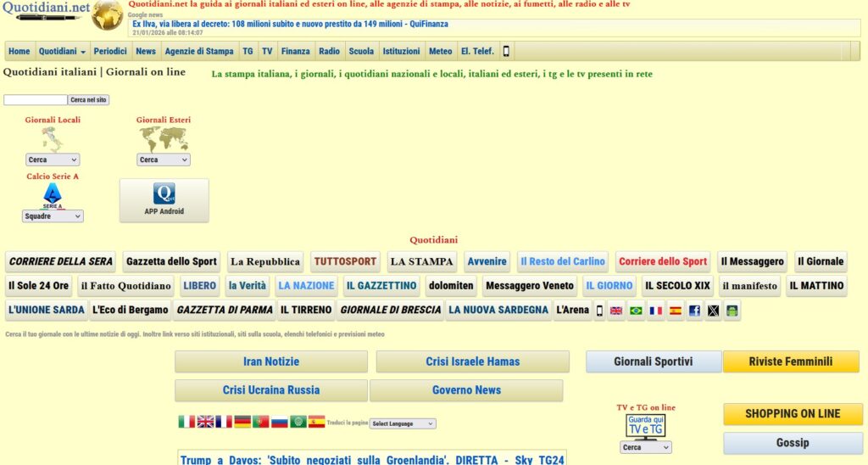
Task: Click the UK flag in the newspaper row
Action: tap(616, 311)
